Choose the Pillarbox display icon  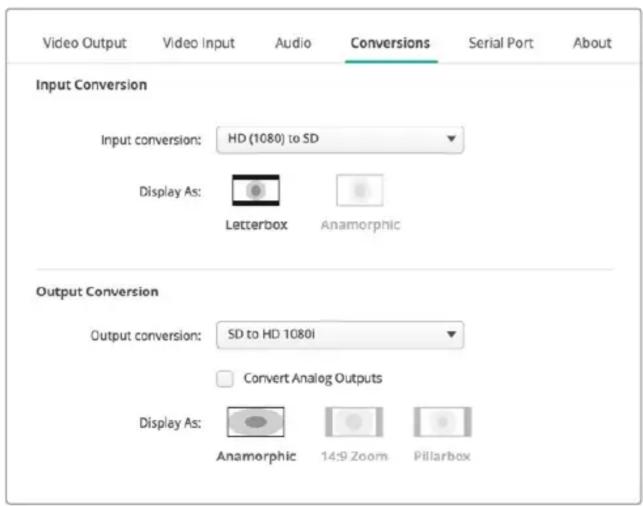coord(442,422)
